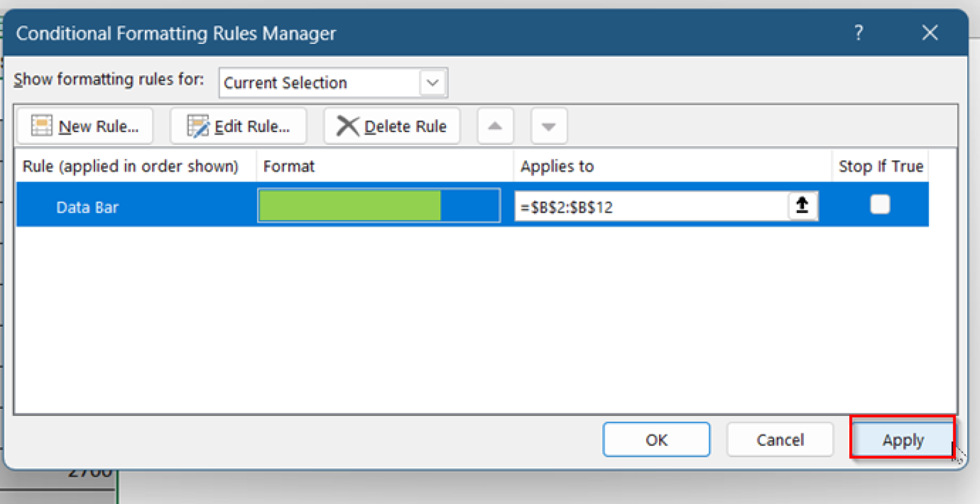Cancel the Rules Manager dialog
Viewport: 980px width, 504px height.
(780, 440)
